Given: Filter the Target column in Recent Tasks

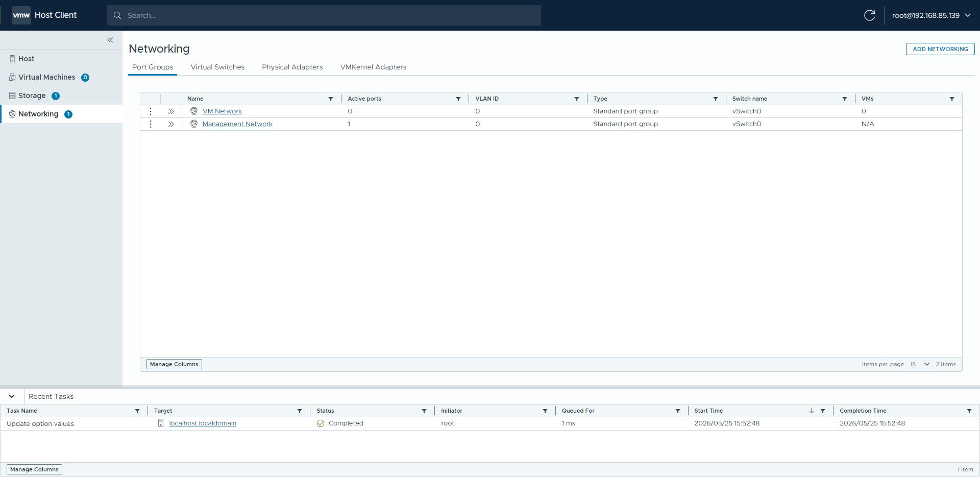Looking at the screenshot, I should tap(300, 411).
